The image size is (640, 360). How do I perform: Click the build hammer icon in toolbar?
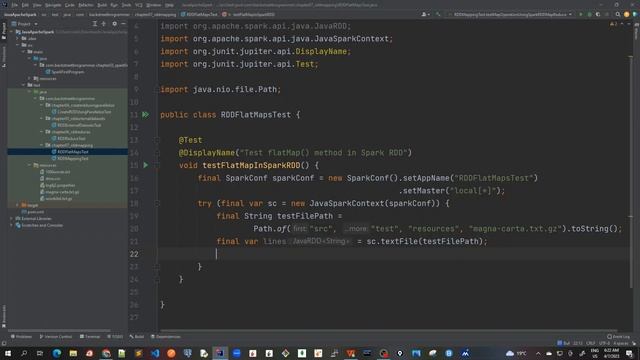click(x=438, y=14)
